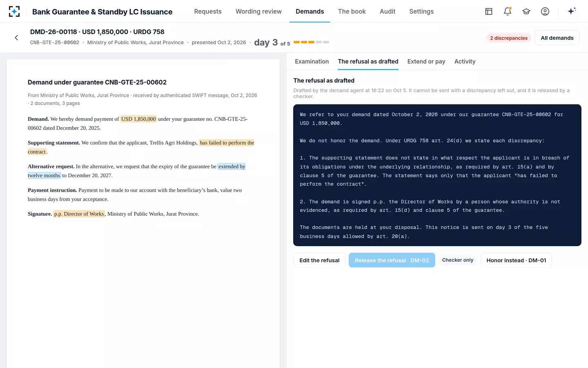The image size is (588, 368).
Task: Select The refusal as drafted tab
Action: (x=368, y=61)
